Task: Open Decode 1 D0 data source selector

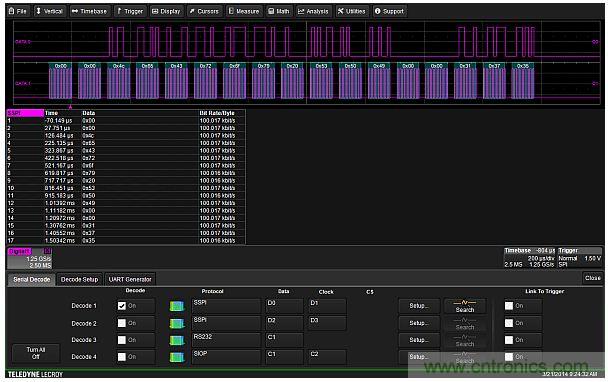Action: click(x=284, y=306)
